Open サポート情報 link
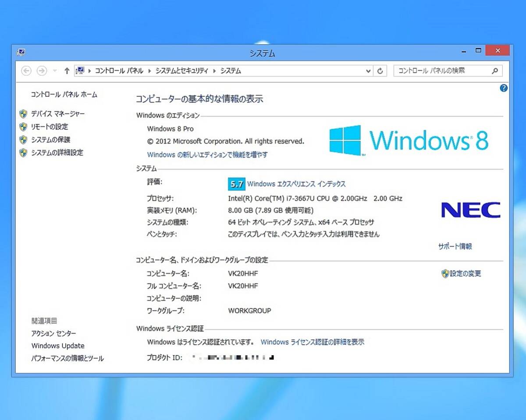526x420 pixels. [455, 247]
